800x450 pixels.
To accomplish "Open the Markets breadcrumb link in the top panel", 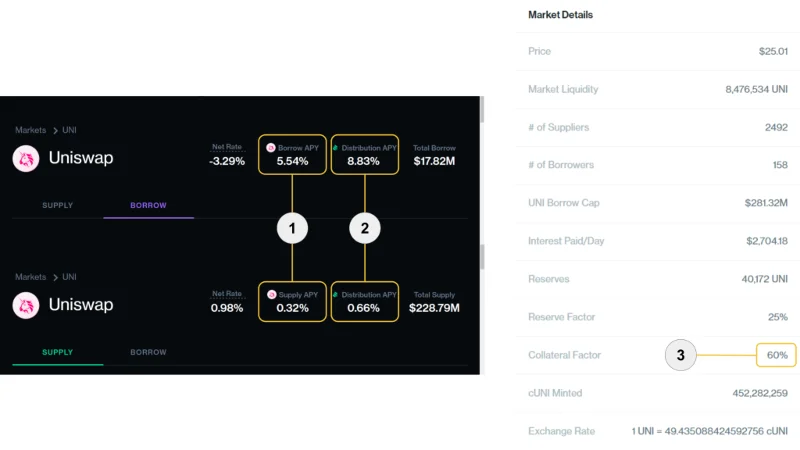I will pyautogui.click(x=31, y=130).
